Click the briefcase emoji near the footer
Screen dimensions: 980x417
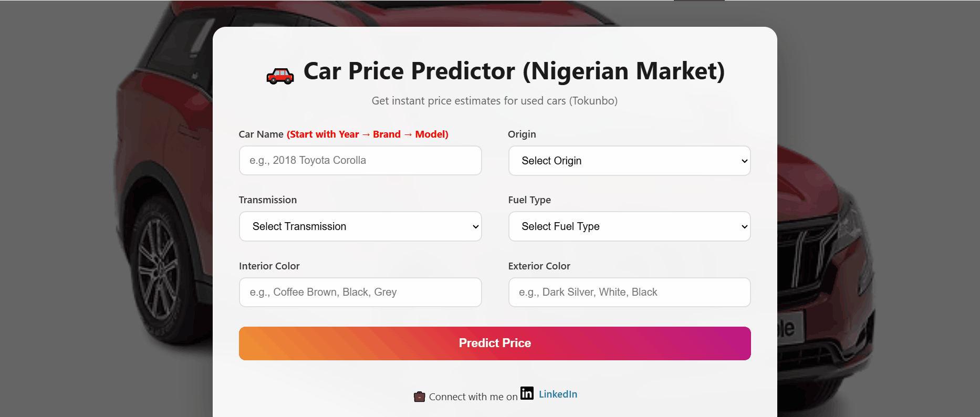coord(419,397)
